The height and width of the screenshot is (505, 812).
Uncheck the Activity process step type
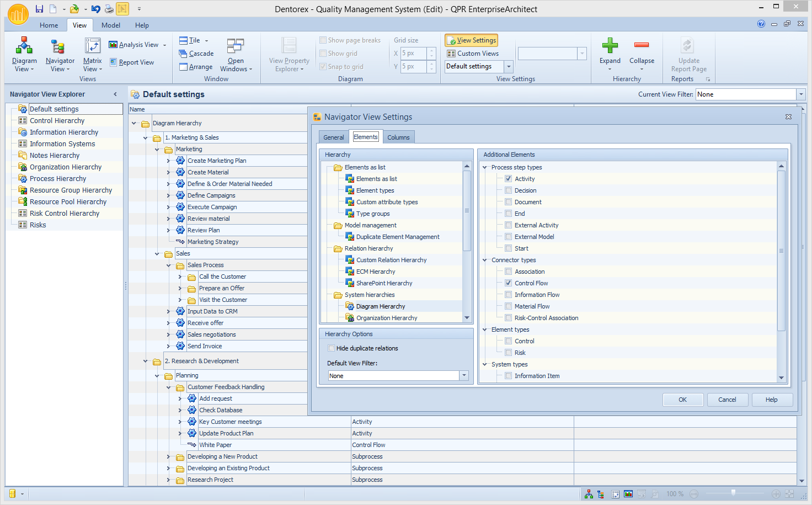[508, 178]
